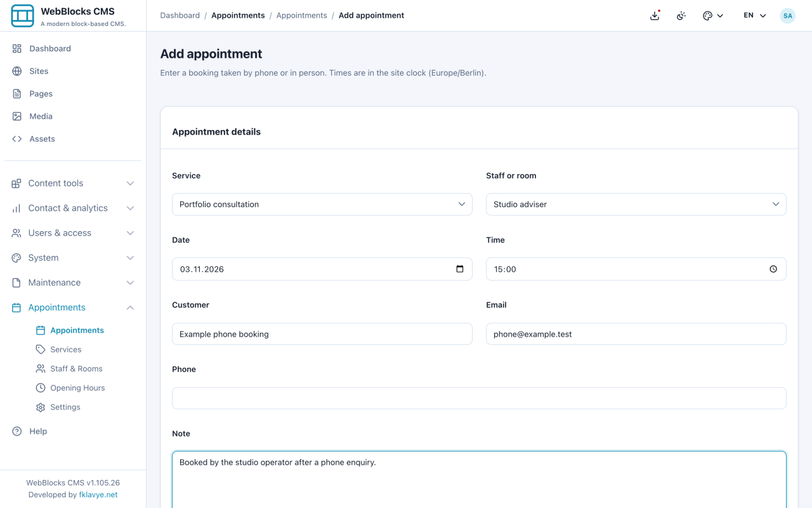Open the Staff or room dropdown

(x=636, y=204)
